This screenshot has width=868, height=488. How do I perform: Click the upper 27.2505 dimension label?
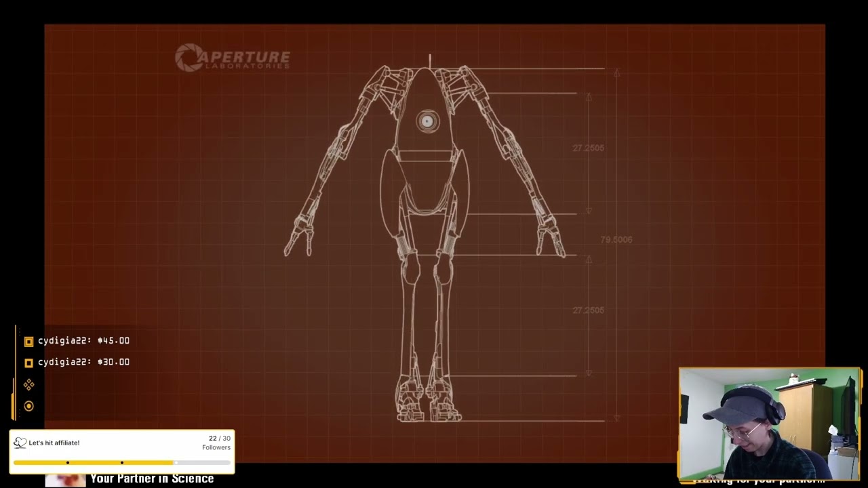(588, 148)
